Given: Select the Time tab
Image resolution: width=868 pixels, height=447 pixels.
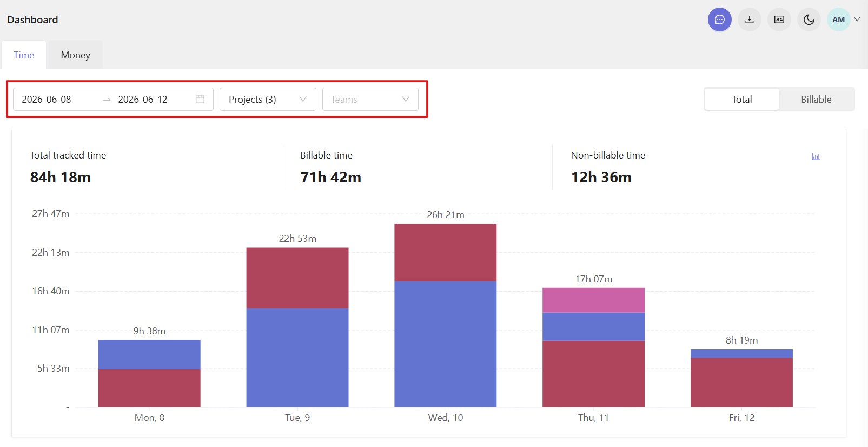Looking at the screenshot, I should [24, 55].
